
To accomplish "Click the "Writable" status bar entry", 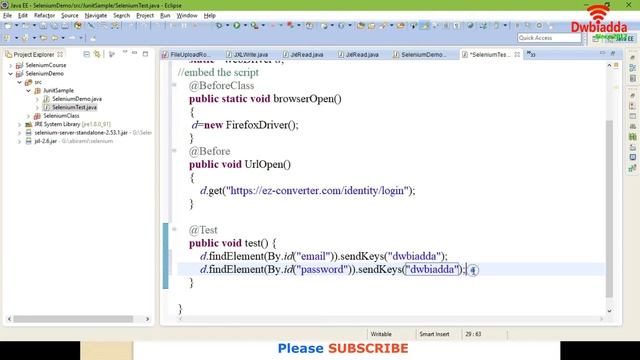I will click(x=381, y=334).
